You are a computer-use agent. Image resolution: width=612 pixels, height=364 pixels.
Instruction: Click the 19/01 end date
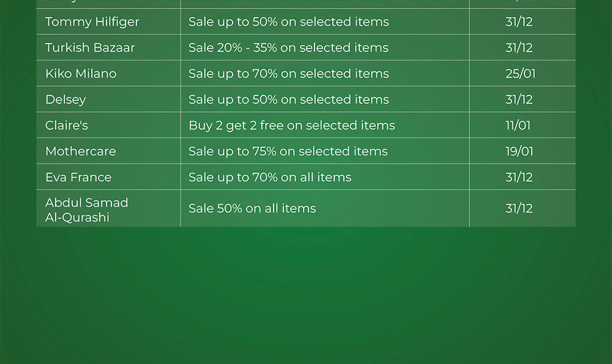click(x=519, y=151)
